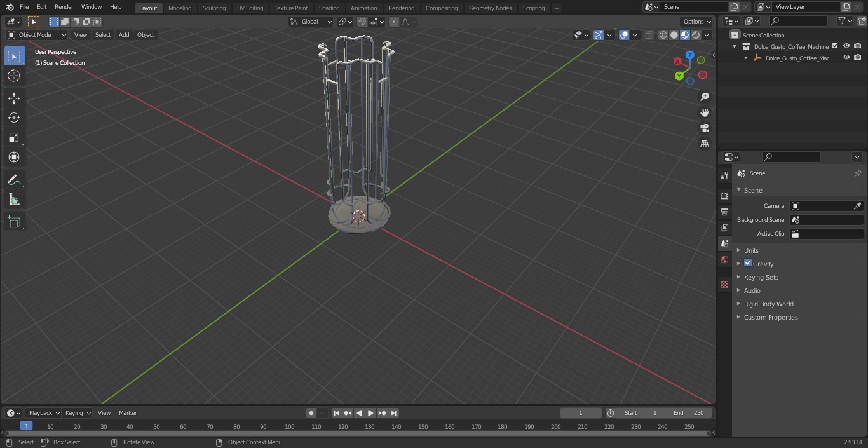Screen dimensions: 868x448
Task: Open the Global transform orientation dropdown
Action: 311,22
